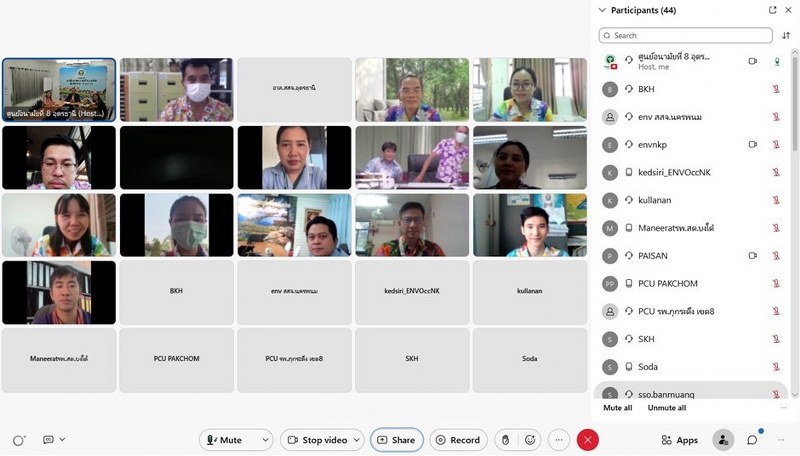This screenshot has width=800, height=456.
Task: Unmute SKH microphone icon
Action: click(x=776, y=339)
